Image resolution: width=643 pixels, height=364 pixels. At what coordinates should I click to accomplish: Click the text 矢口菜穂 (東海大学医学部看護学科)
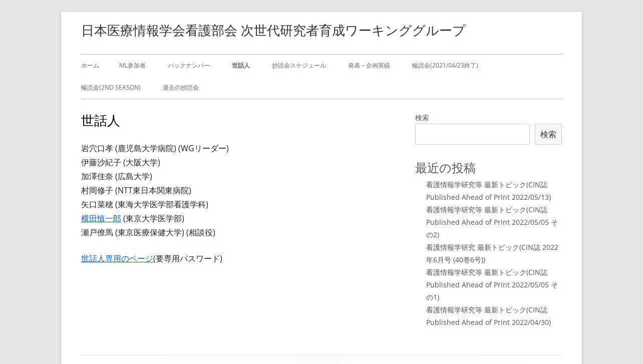point(145,205)
